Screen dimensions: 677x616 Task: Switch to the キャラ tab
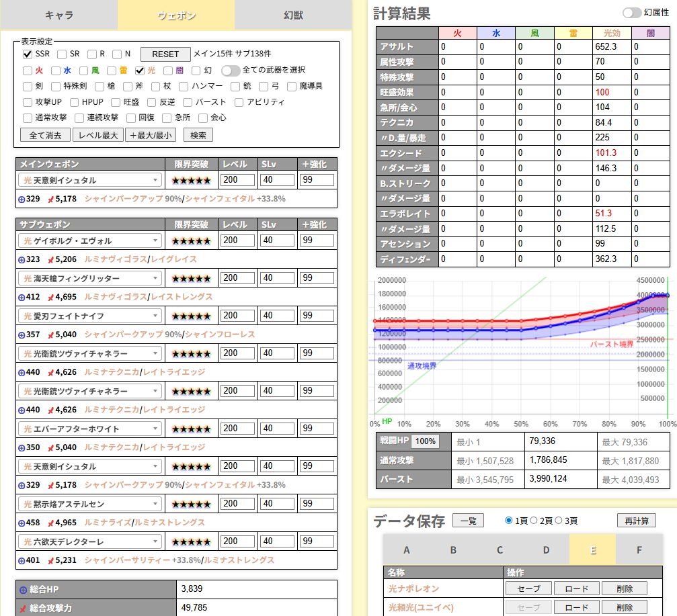tap(58, 15)
